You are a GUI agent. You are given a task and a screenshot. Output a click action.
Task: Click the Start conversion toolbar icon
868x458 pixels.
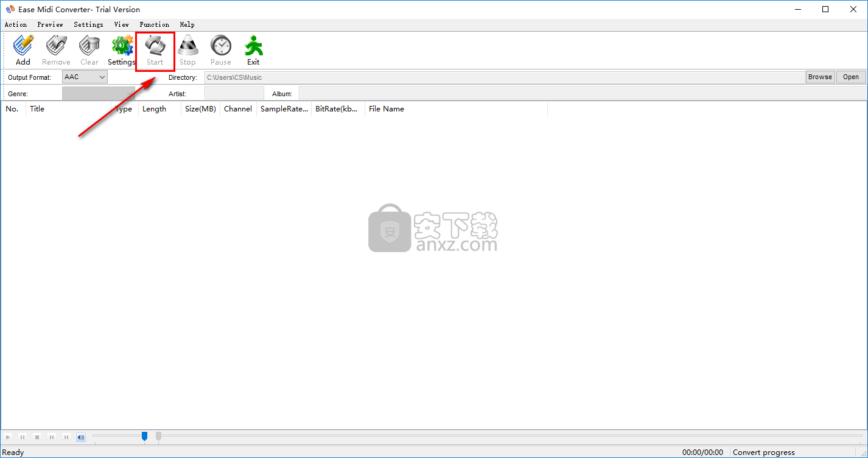pos(155,51)
